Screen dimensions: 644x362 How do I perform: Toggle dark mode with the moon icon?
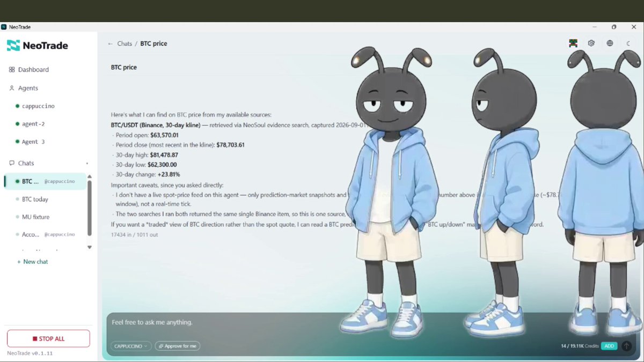pyautogui.click(x=628, y=43)
